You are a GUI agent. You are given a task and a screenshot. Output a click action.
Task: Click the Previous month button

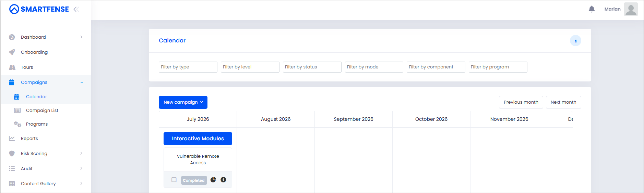click(x=521, y=102)
